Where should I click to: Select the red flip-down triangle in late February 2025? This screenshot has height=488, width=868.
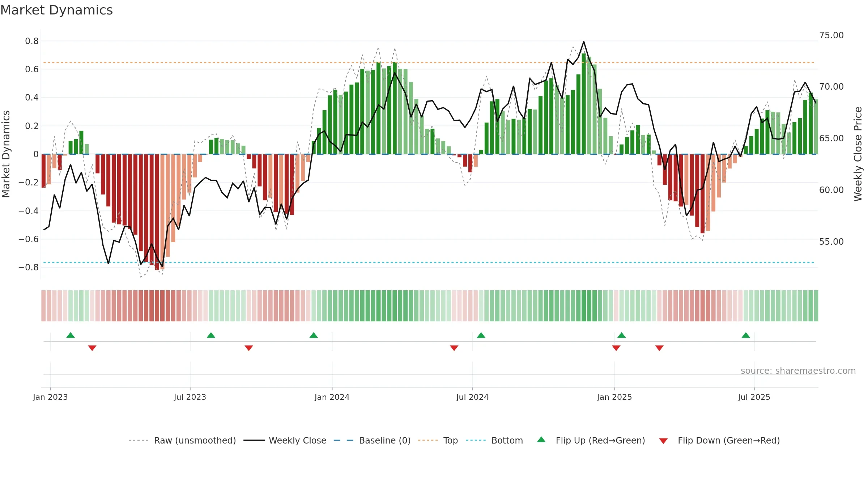coord(659,348)
